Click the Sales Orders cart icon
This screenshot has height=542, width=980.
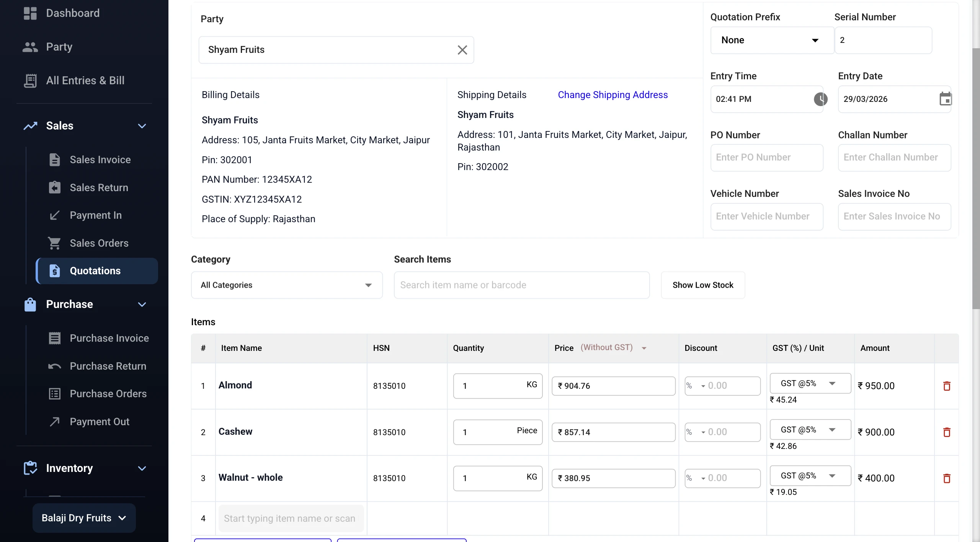tap(55, 243)
